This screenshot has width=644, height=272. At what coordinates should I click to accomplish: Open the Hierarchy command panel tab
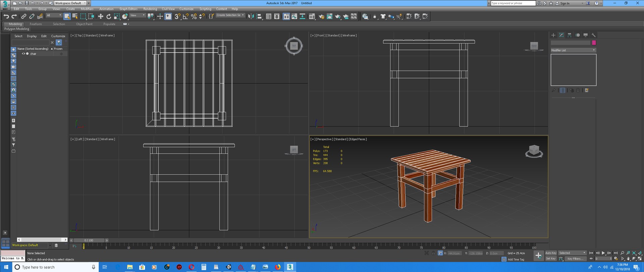coord(570,35)
